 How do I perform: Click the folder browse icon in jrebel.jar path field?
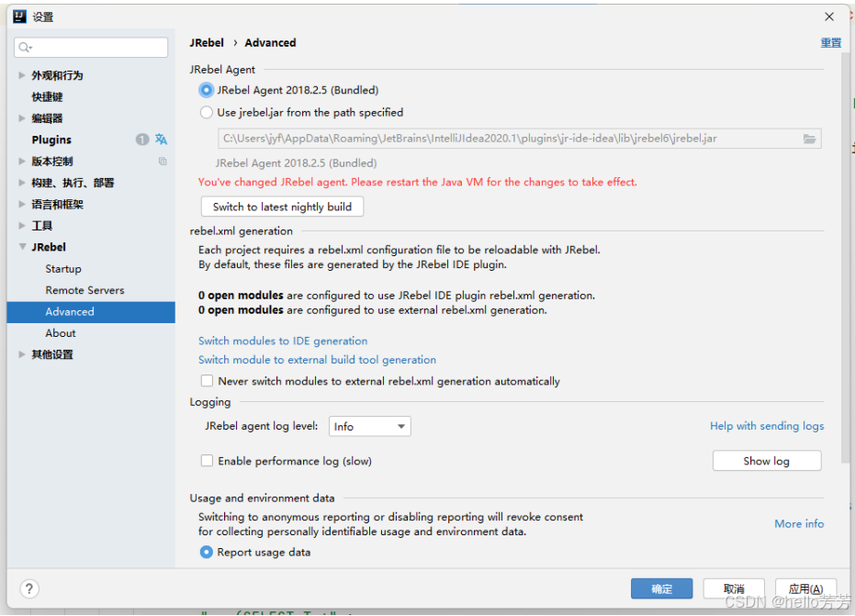point(809,139)
